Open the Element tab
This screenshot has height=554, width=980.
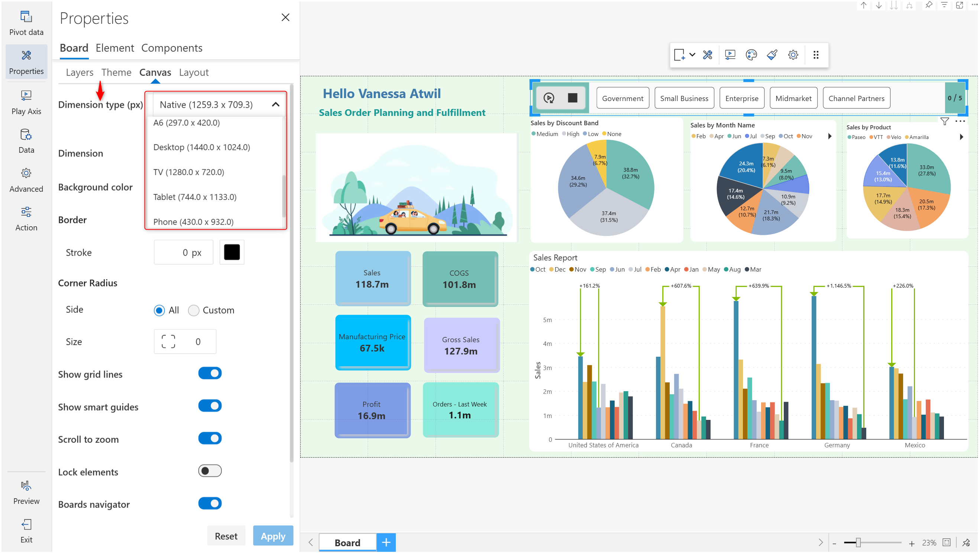click(114, 48)
